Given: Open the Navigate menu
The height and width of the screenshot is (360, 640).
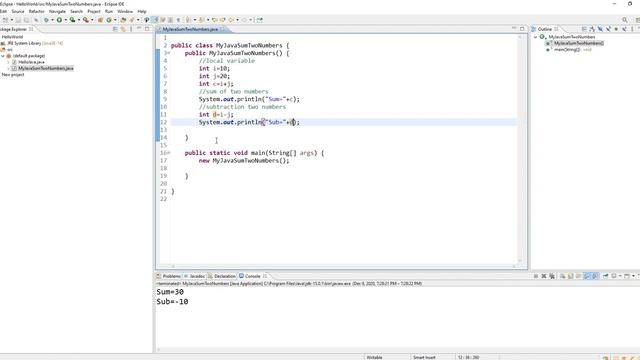Looking at the screenshot, I should [57, 11].
